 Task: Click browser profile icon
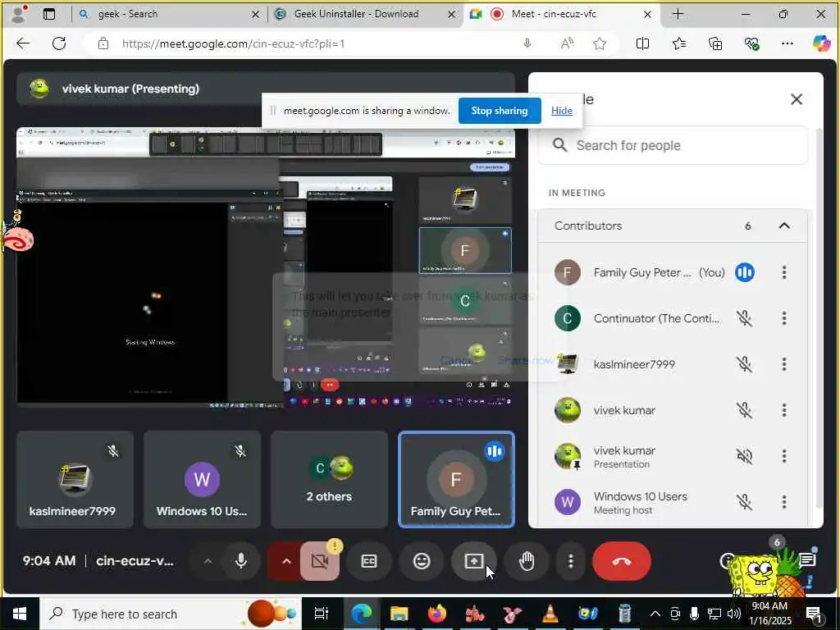point(20,14)
